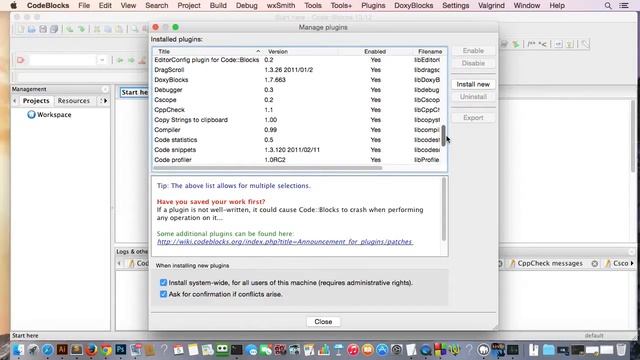Select the Code profiler plugin row

point(298,160)
